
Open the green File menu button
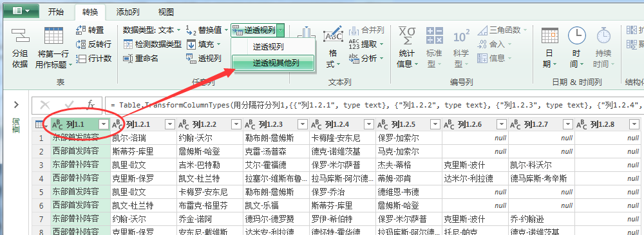21,11
